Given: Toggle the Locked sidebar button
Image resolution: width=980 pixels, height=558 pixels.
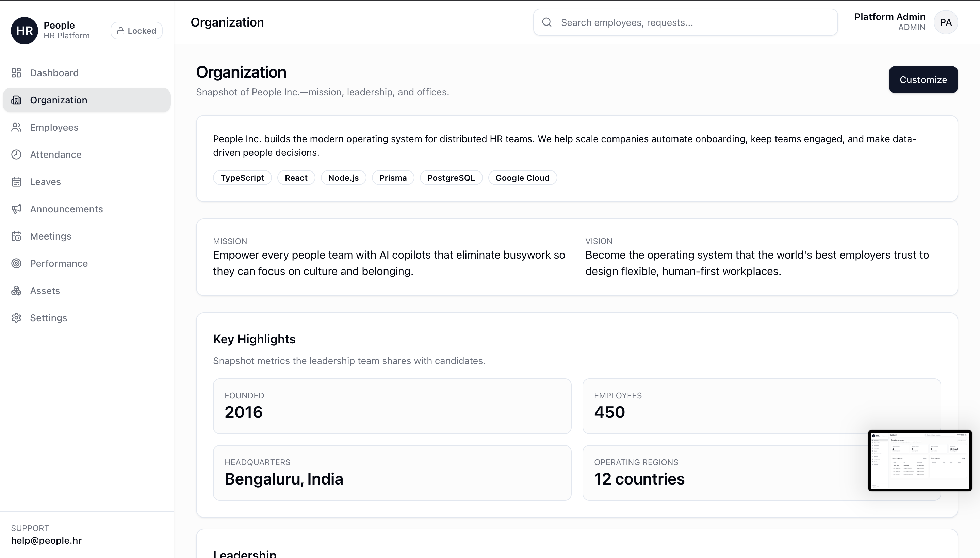Looking at the screenshot, I should [x=136, y=31].
